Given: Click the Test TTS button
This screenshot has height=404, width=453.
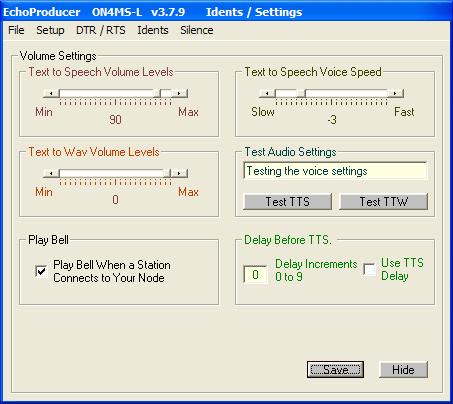Looking at the screenshot, I should [288, 202].
